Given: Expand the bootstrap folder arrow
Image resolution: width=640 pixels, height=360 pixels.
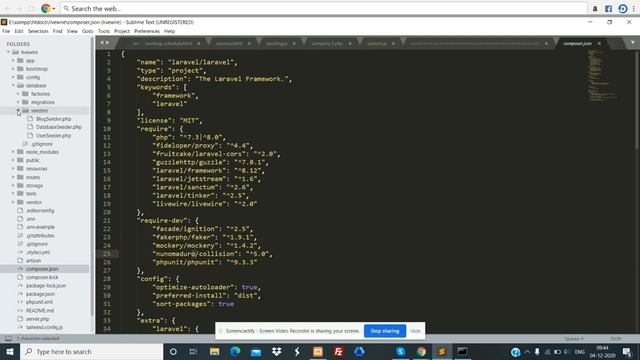Looking at the screenshot, I should point(13,69).
